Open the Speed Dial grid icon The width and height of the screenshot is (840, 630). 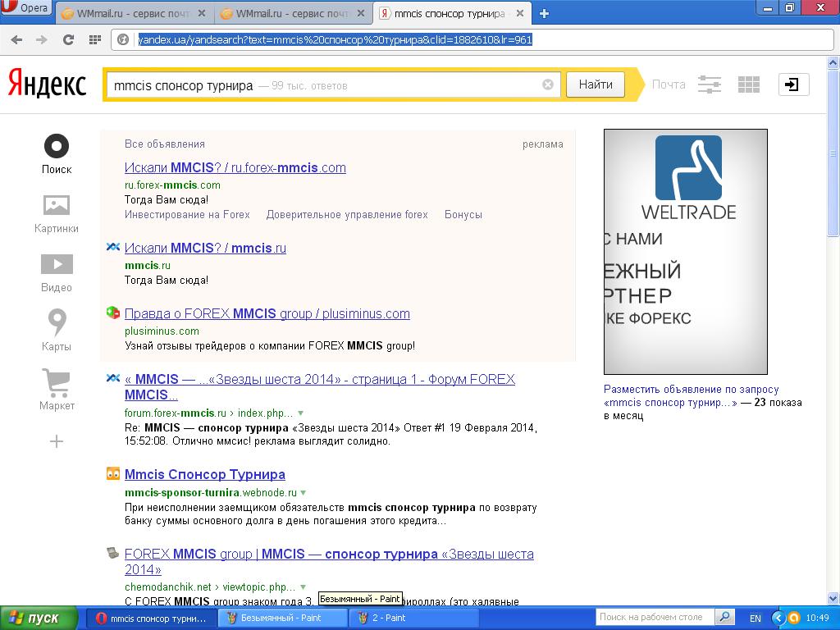click(95, 39)
